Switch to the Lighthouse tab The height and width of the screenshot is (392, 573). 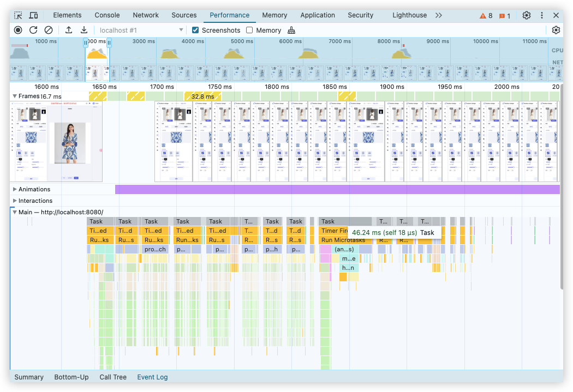pos(409,15)
